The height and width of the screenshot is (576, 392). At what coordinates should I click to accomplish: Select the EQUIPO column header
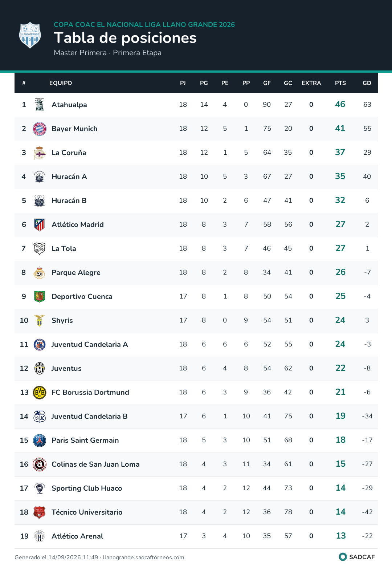(61, 83)
